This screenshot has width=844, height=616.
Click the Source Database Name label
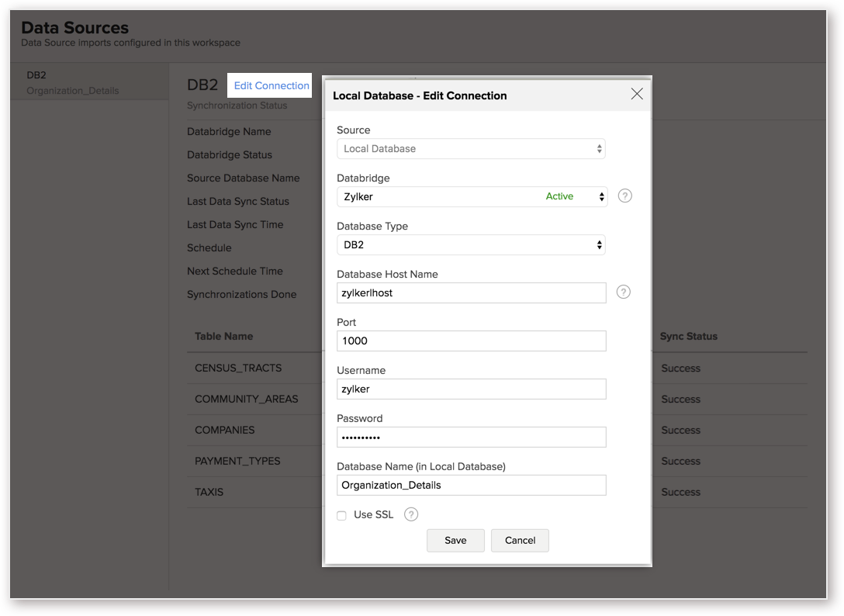point(244,178)
